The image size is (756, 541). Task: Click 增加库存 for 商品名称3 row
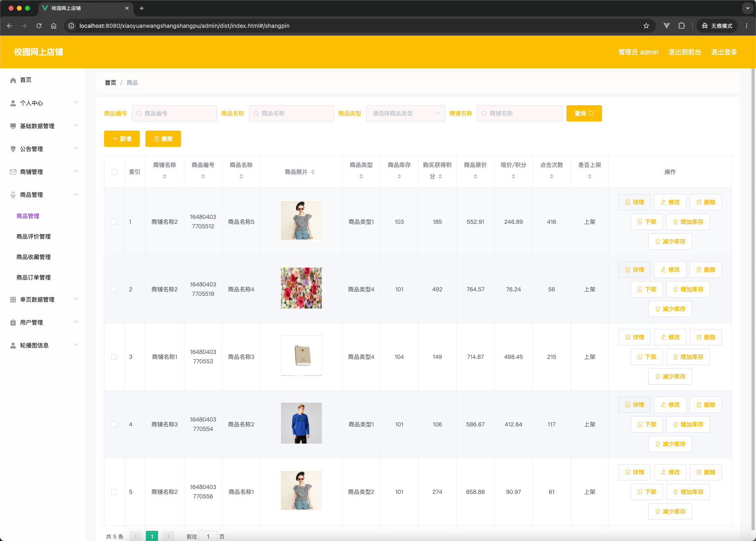(688, 357)
